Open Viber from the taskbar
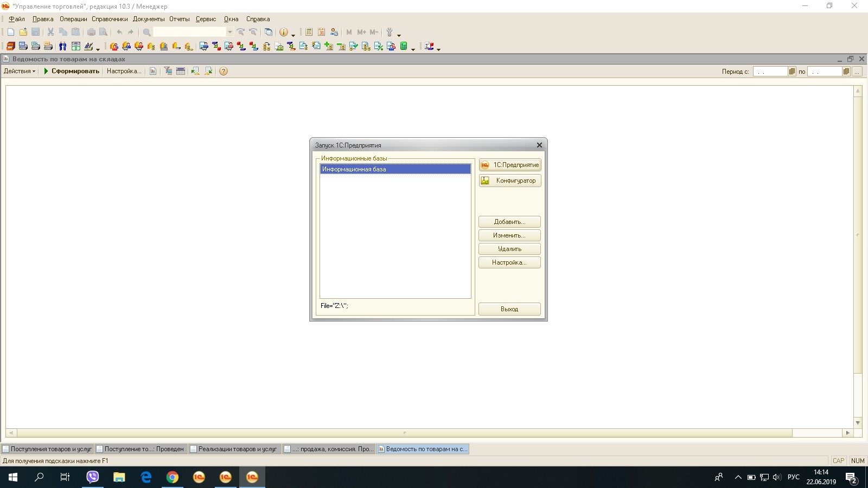Screen dimensions: 868x488 tap(93, 477)
